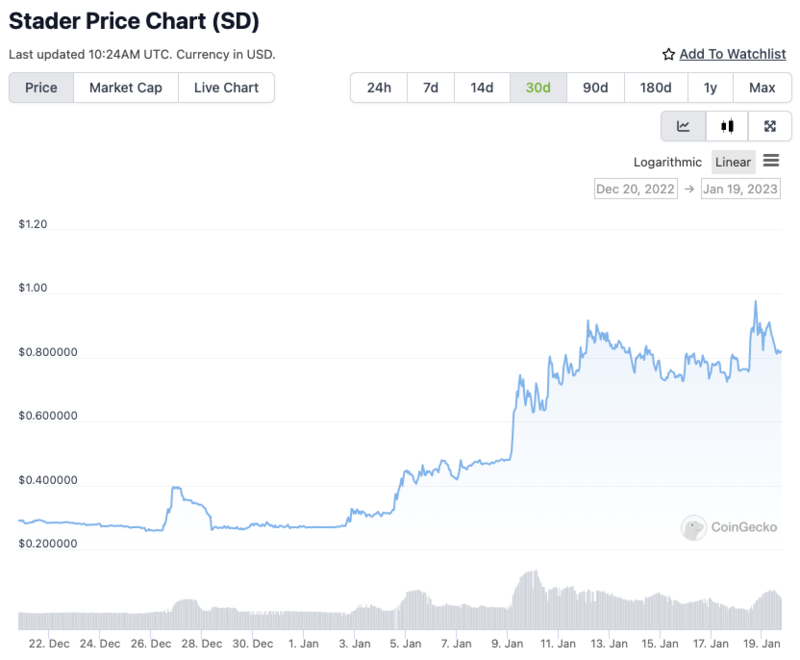
Task: Open the Live Chart tab
Action: [226, 88]
